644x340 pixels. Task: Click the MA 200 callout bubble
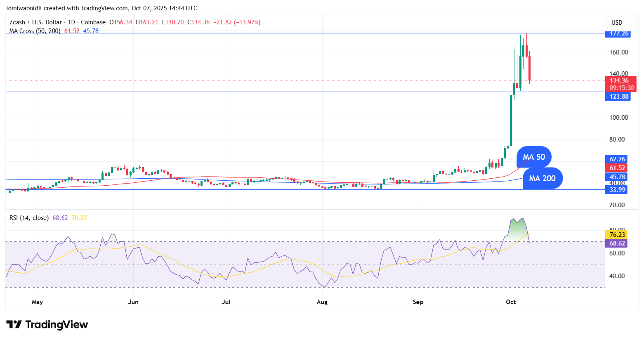[542, 179]
